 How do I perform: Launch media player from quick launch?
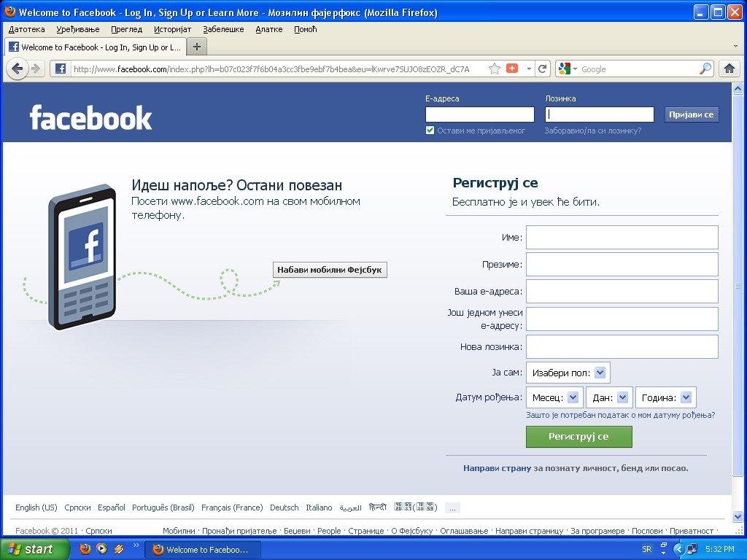101,549
